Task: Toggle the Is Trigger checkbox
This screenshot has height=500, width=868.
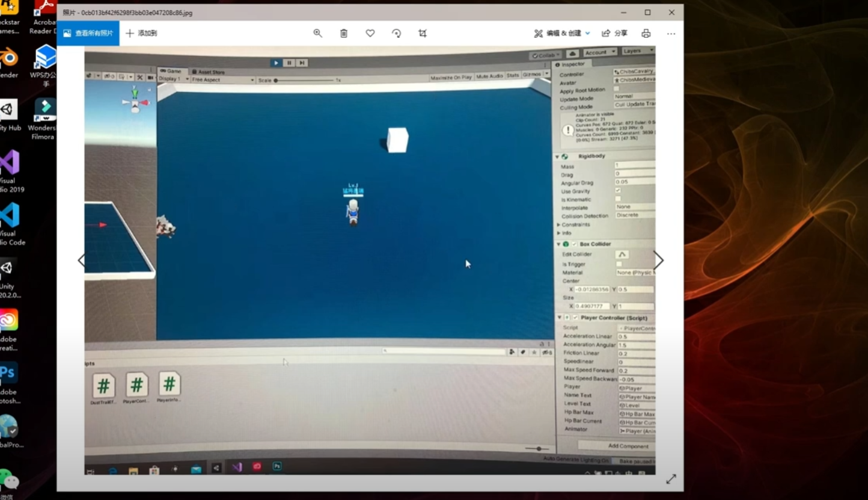Action: pos(619,264)
